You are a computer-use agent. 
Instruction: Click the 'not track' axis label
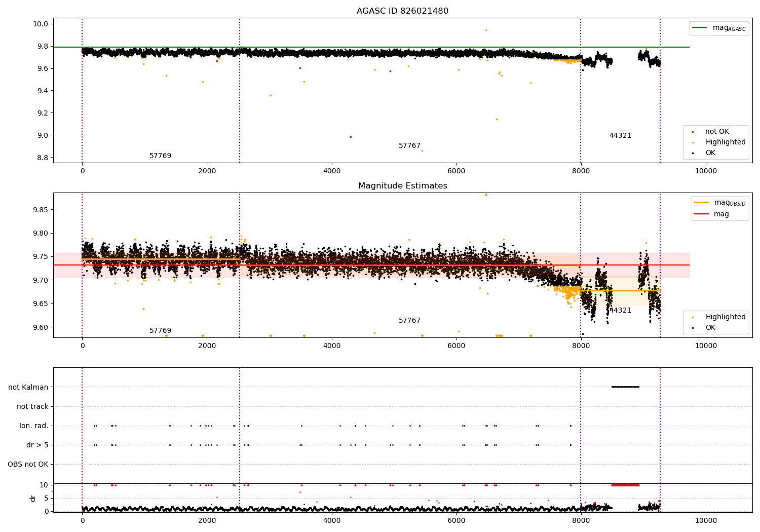click(32, 406)
